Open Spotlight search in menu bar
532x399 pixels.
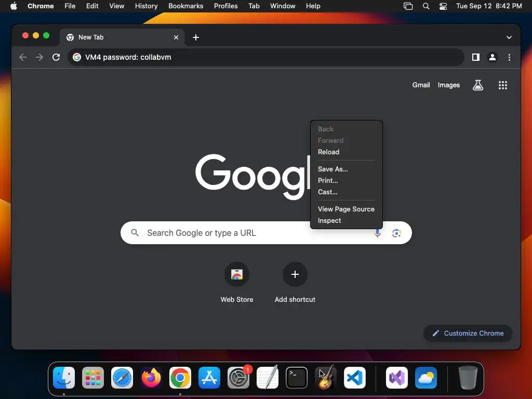(x=426, y=6)
